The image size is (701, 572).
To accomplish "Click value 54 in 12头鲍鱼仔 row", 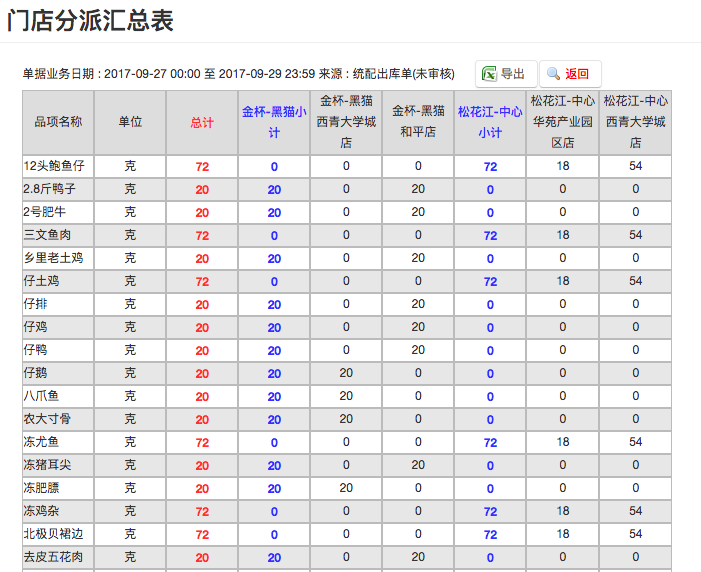I will point(635,166).
